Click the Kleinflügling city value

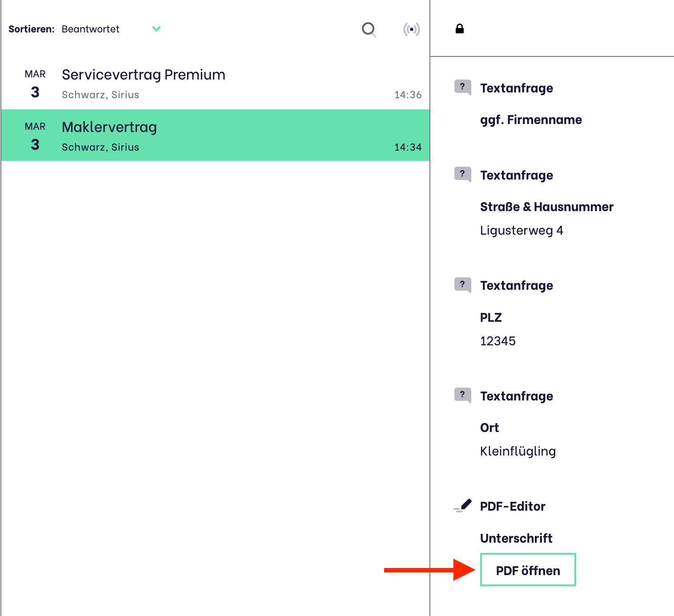pyautogui.click(x=518, y=451)
